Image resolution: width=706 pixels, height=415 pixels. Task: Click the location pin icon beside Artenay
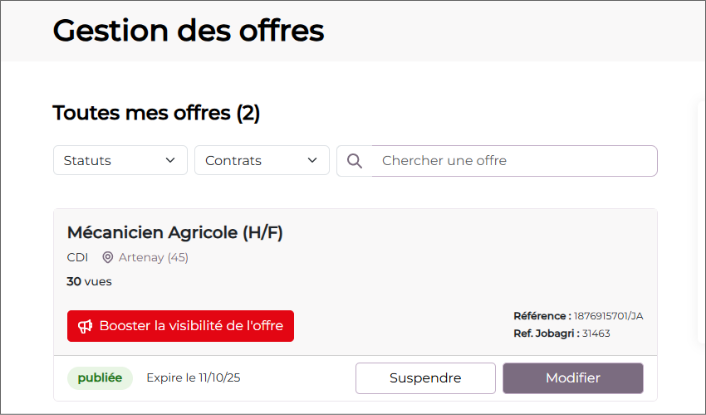[108, 257]
